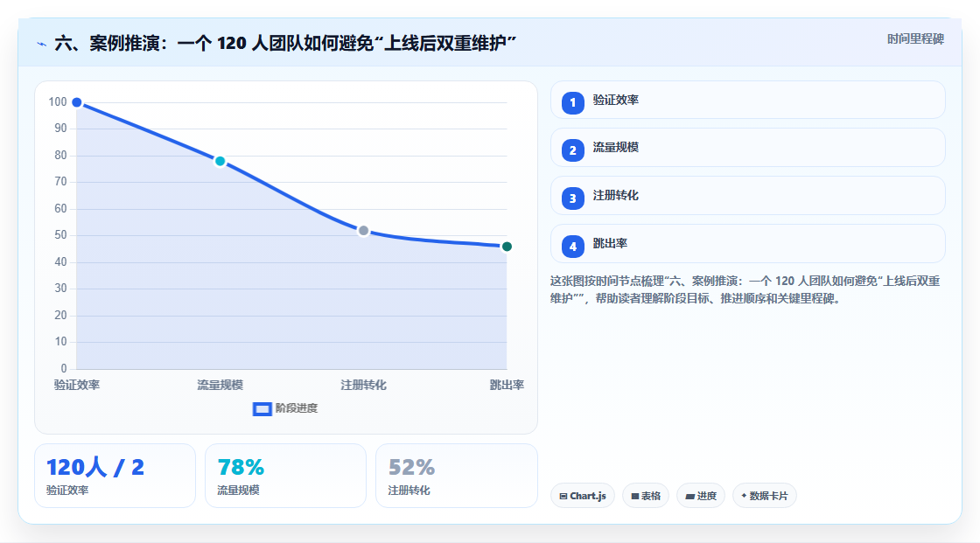Viewport: 980px width, 543px height.
Task: Click the x-axis label 验证效率
Action: (x=77, y=385)
